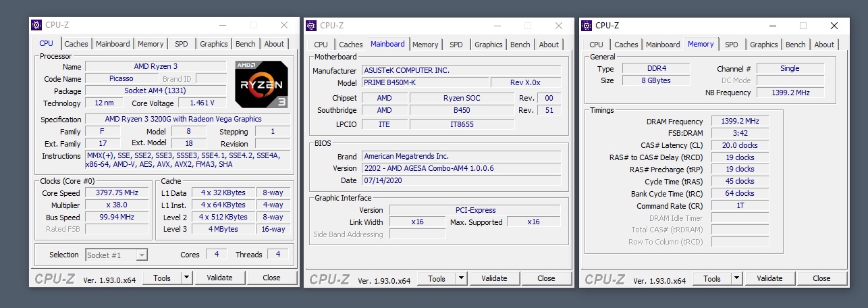Click Close button in the CPU window

click(x=272, y=278)
